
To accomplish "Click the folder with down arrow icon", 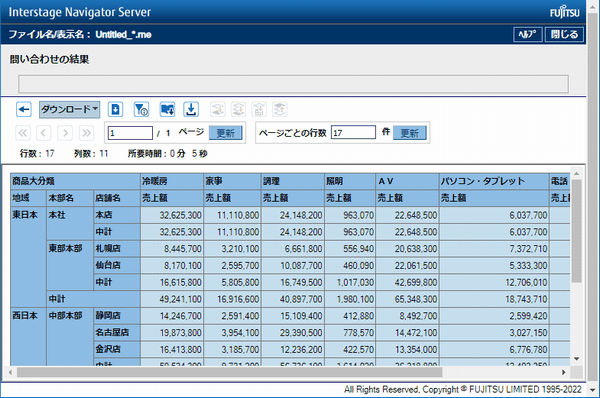I will coord(167,109).
